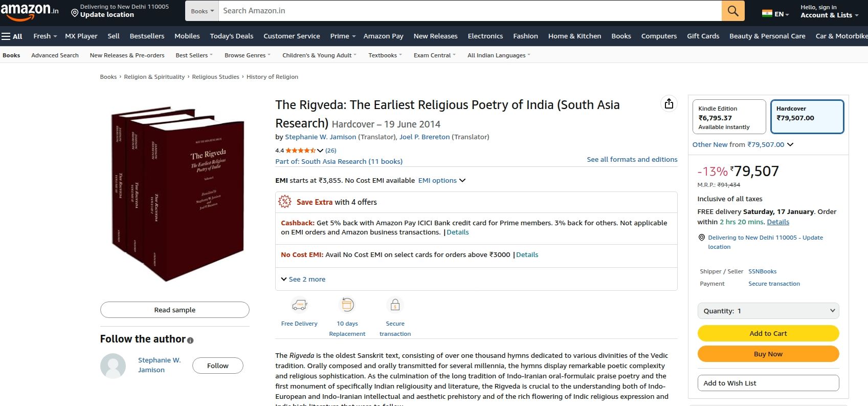Viewport: 868px width, 406px height.
Task: Click the share icon beside the title
Action: [669, 104]
